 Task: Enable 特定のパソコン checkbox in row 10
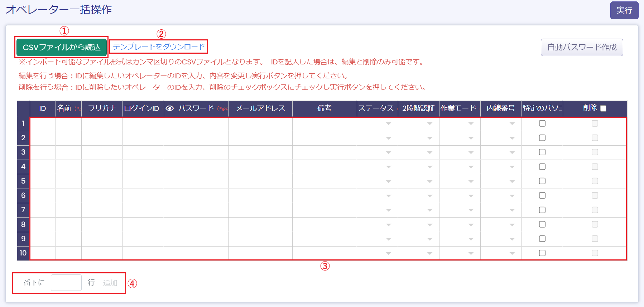click(x=542, y=253)
